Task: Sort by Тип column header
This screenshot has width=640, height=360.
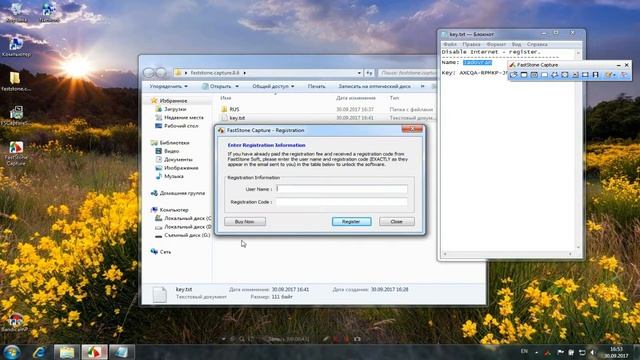Action: pos(394,98)
